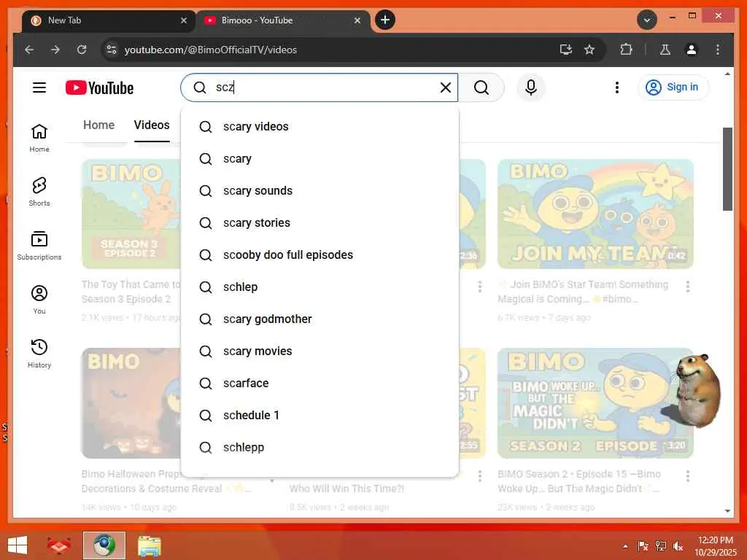The height and width of the screenshot is (560, 747).
Task: Open the taskbar clock and date
Action: (x=715, y=546)
